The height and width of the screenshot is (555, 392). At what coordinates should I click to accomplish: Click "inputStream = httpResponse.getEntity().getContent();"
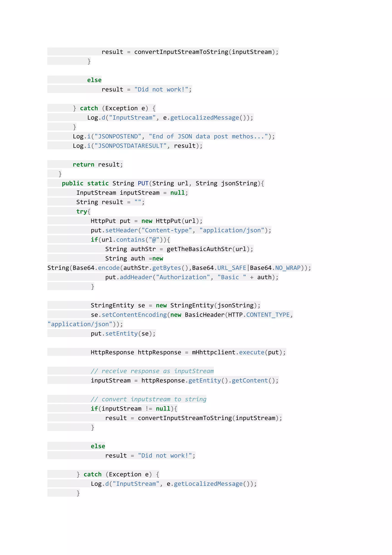pyautogui.click(x=185, y=380)
